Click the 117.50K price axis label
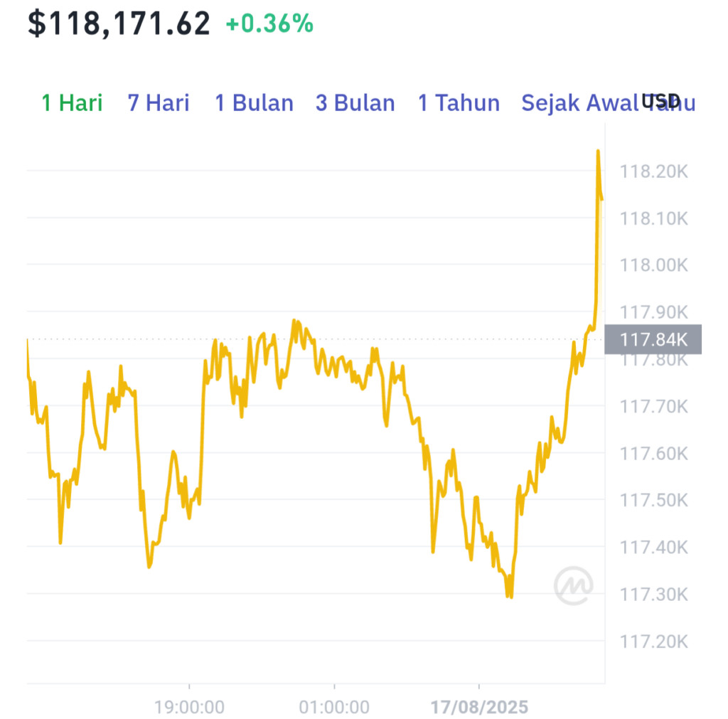The image size is (728, 719). (654, 500)
